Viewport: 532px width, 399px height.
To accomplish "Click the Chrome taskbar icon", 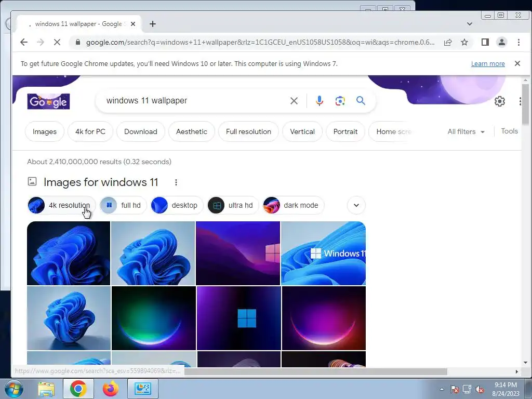I will [x=78, y=389].
